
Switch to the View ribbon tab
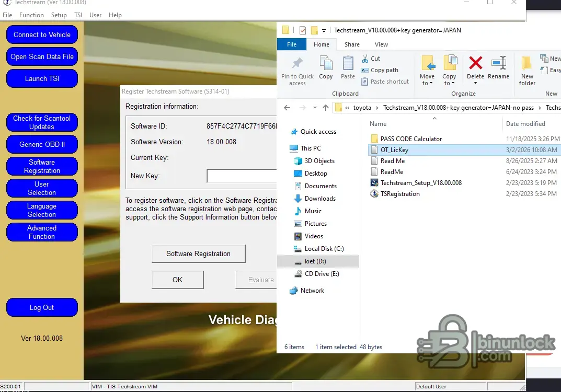[381, 44]
